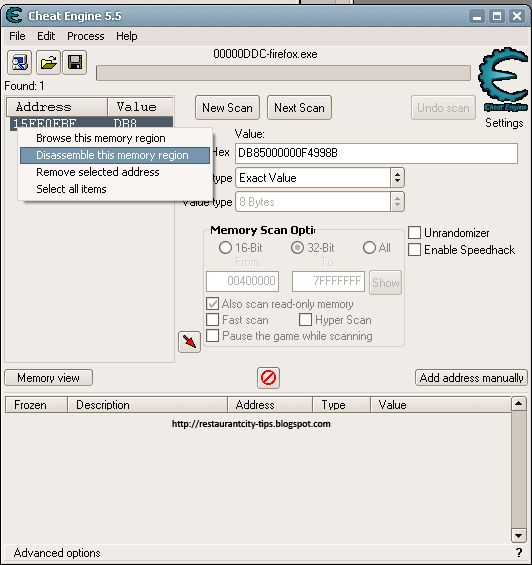Viewport: 532px width, 565px height.
Task: Click the floppy disk save icon
Action: point(75,63)
